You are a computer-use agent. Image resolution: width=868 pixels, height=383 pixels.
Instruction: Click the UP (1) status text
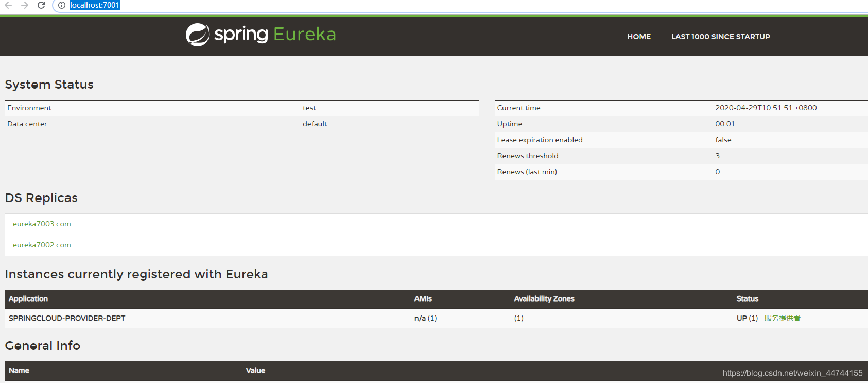(x=747, y=318)
